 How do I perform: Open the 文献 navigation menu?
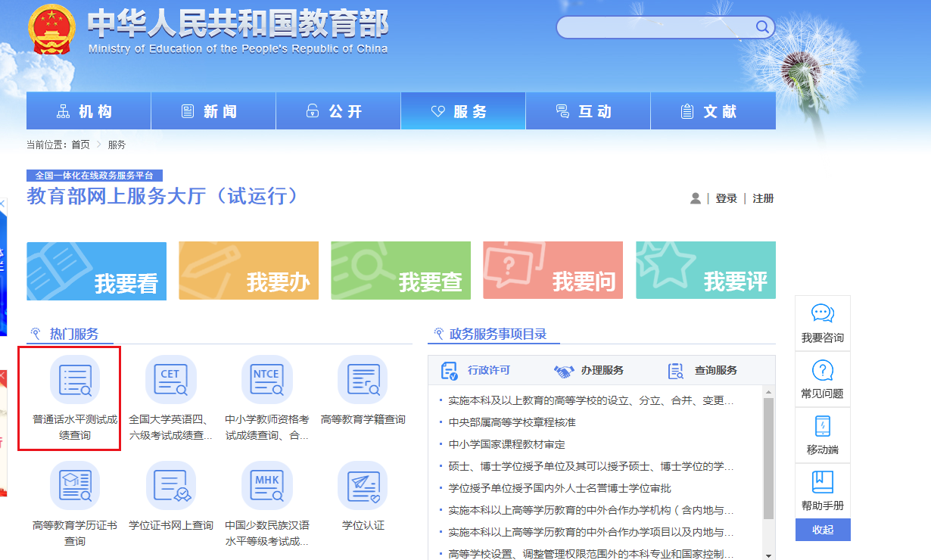tap(713, 111)
